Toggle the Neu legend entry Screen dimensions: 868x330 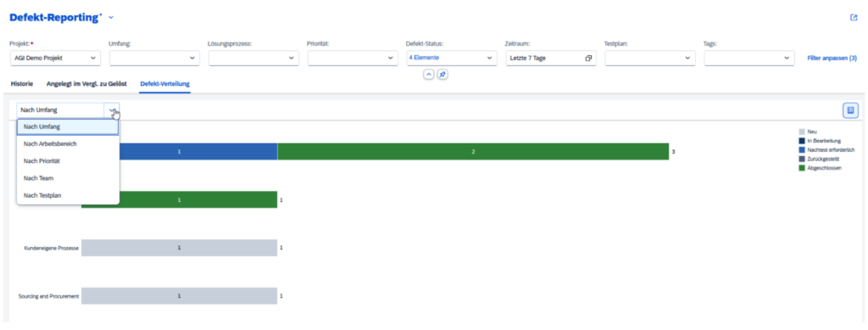pos(808,131)
